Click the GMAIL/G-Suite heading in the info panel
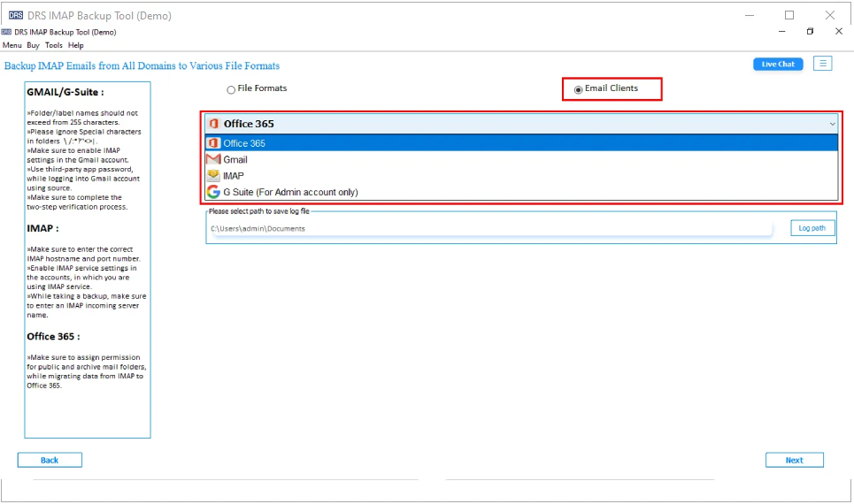This screenshot has width=854, height=504. (65, 92)
